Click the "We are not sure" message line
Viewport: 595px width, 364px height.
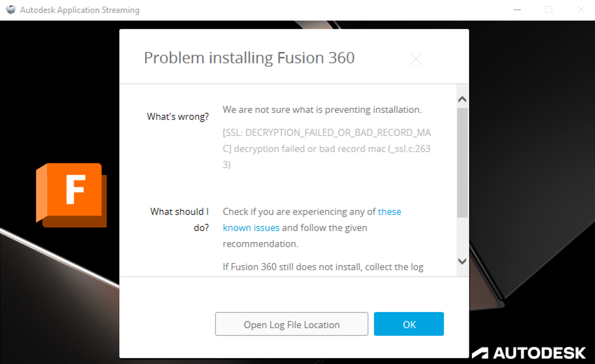point(322,110)
